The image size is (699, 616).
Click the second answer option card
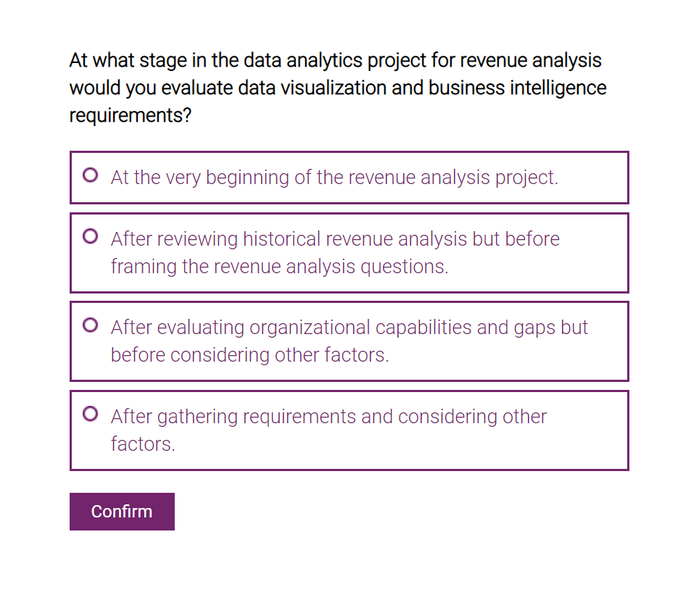pyautogui.click(x=348, y=252)
